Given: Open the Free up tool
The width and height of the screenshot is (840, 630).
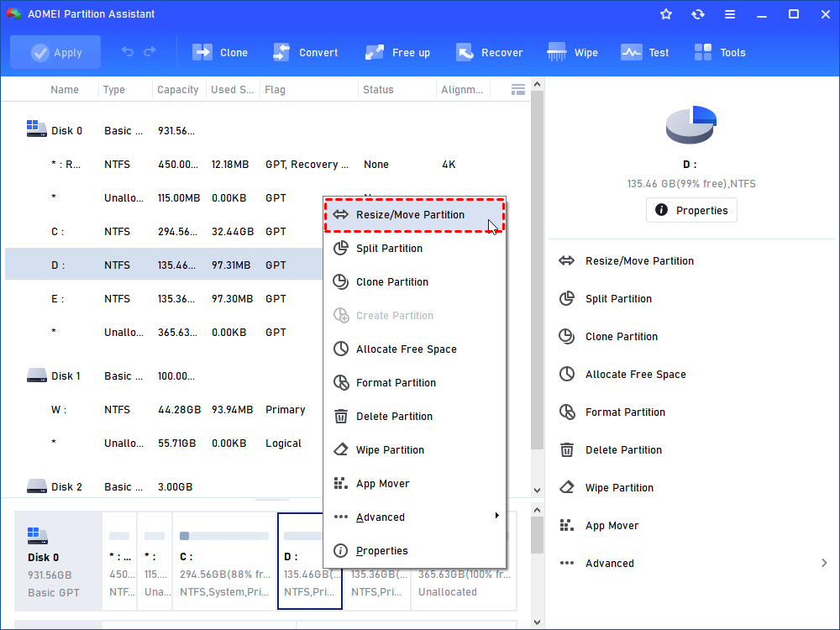Looking at the screenshot, I should pyautogui.click(x=397, y=52).
